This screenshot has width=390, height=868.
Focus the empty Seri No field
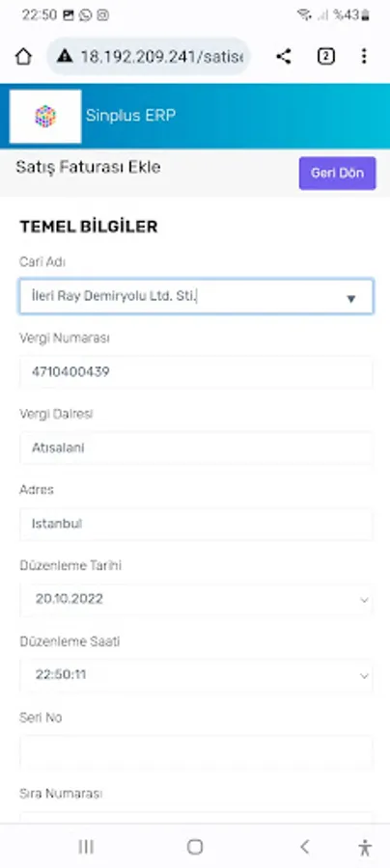[196, 751]
